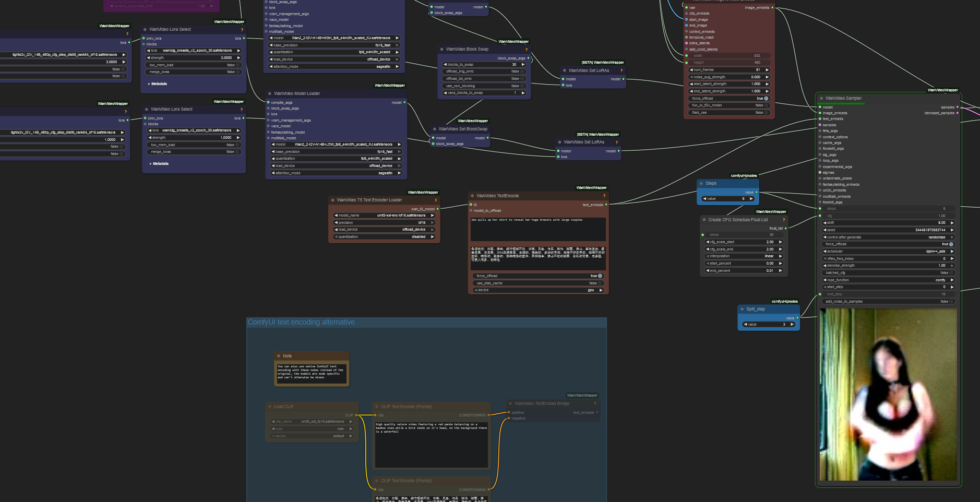The width and height of the screenshot is (980, 502).
Task: Open the model_name dropdown in T5 Encoder Loader
Action: (384, 215)
